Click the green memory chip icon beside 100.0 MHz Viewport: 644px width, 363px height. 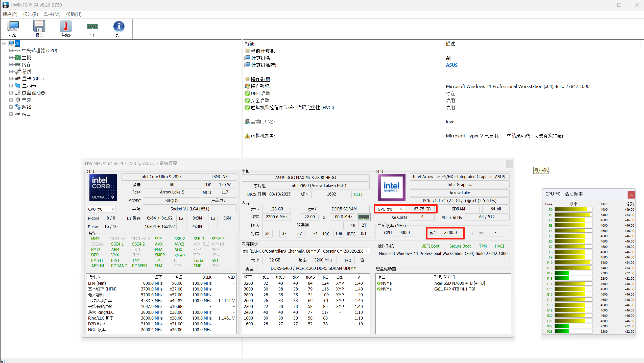(364, 217)
